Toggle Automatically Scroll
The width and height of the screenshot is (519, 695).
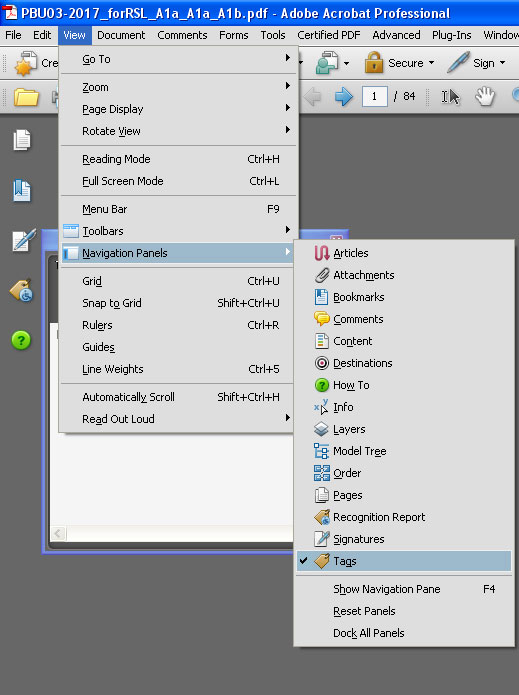click(177, 397)
